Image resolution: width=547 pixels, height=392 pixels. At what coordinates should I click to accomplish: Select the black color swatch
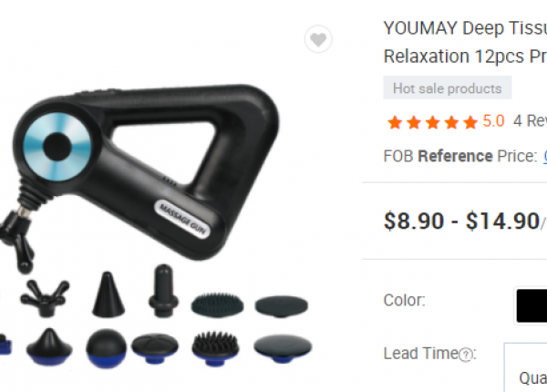[x=532, y=305]
